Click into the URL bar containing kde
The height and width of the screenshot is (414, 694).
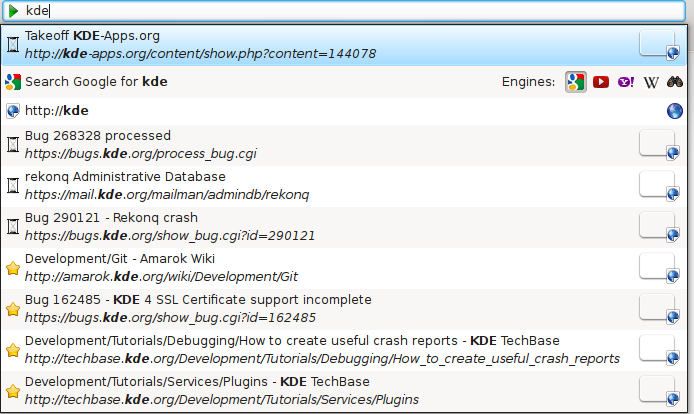click(344, 11)
